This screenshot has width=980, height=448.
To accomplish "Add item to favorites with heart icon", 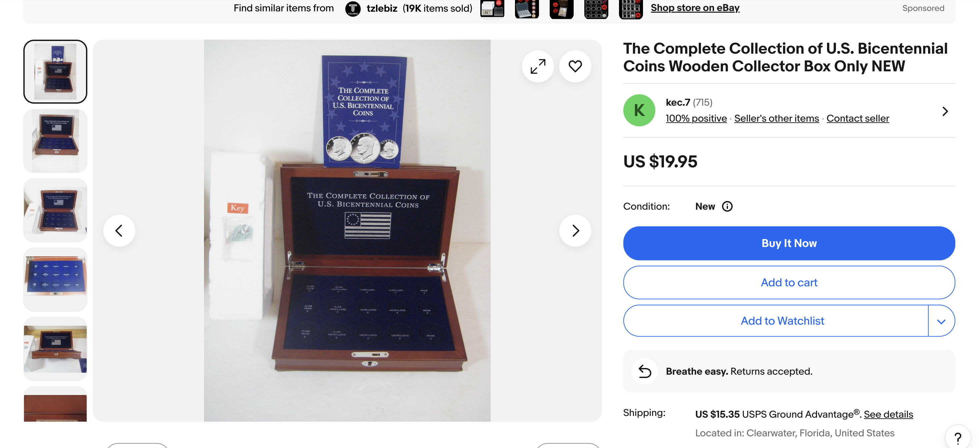I will point(575,66).
